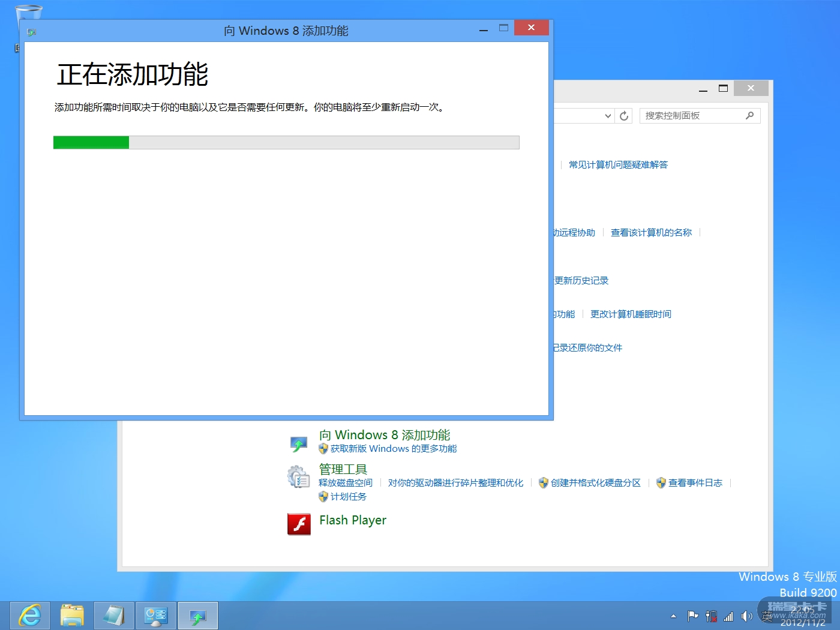Open 查看事件日志 link

click(x=695, y=483)
